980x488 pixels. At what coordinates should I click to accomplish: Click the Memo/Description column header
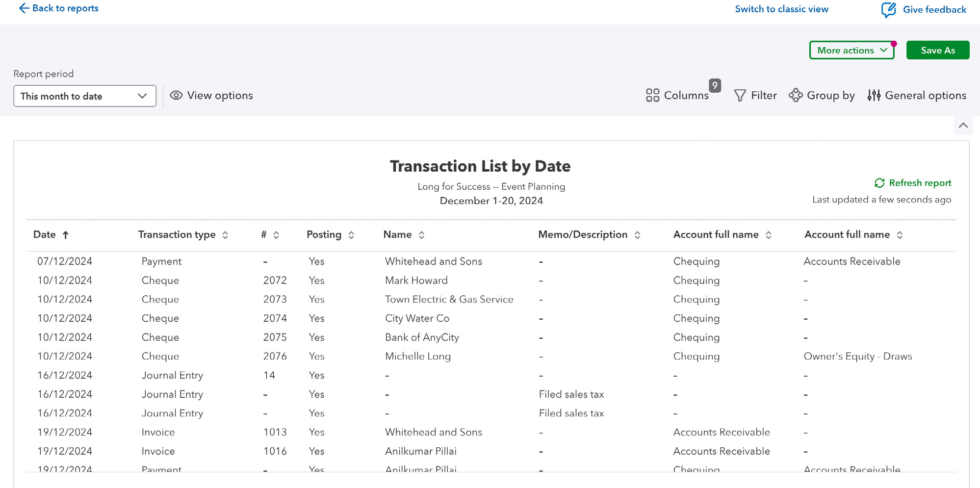pyautogui.click(x=583, y=234)
